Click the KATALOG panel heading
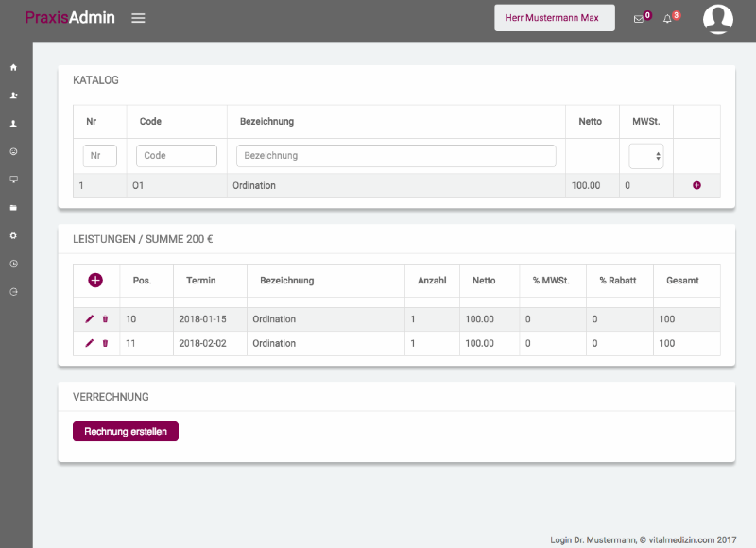Viewport: 756px width, 548px height. [95, 80]
